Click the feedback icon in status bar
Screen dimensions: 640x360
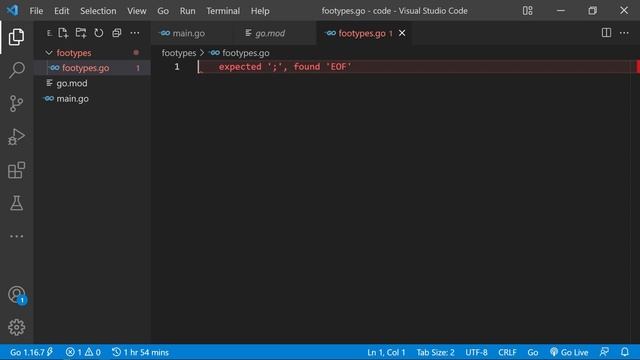point(604,352)
